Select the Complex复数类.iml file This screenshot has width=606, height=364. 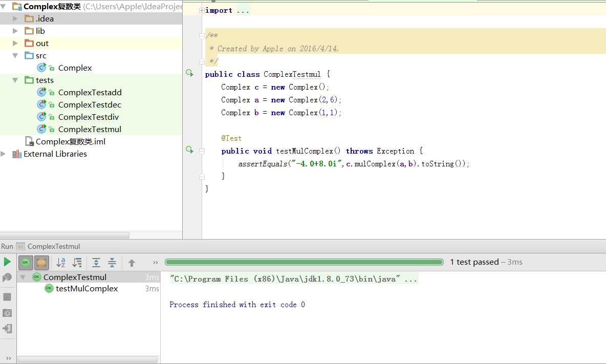coord(70,142)
